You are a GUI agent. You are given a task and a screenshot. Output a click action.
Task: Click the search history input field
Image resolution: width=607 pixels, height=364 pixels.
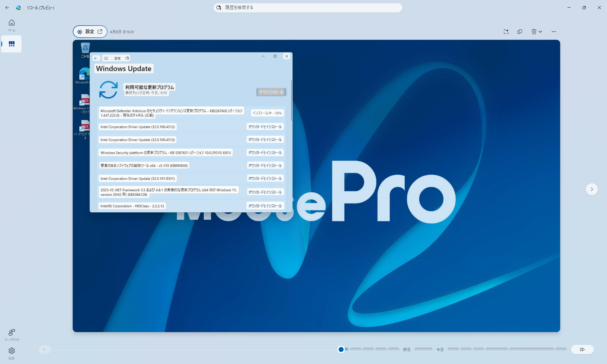click(308, 8)
